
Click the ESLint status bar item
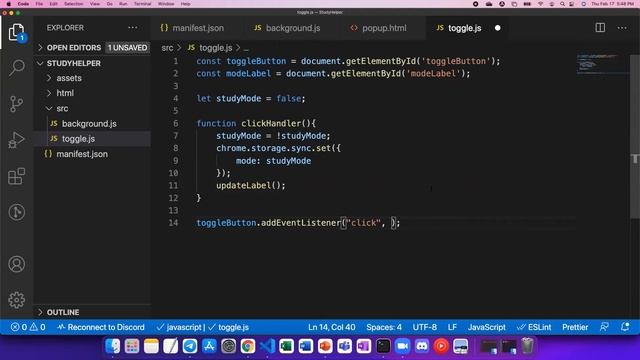pyautogui.click(x=534, y=327)
